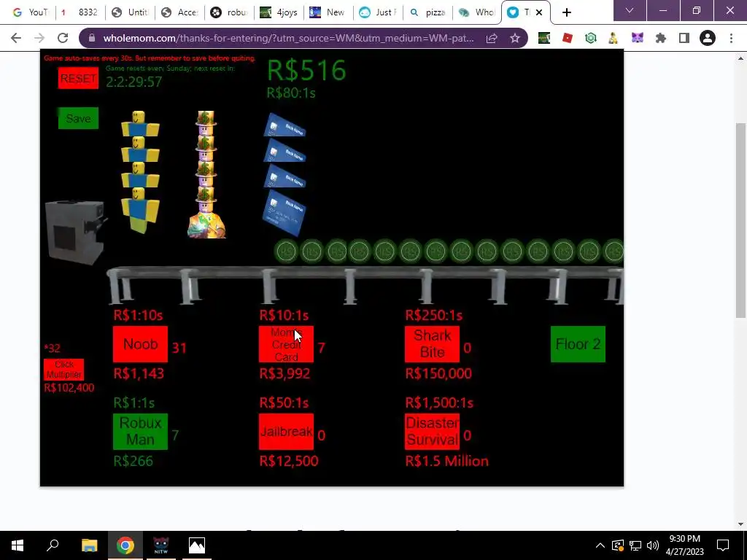Click the 2:2:29:57 reset countdown

[x=134, y=82]
